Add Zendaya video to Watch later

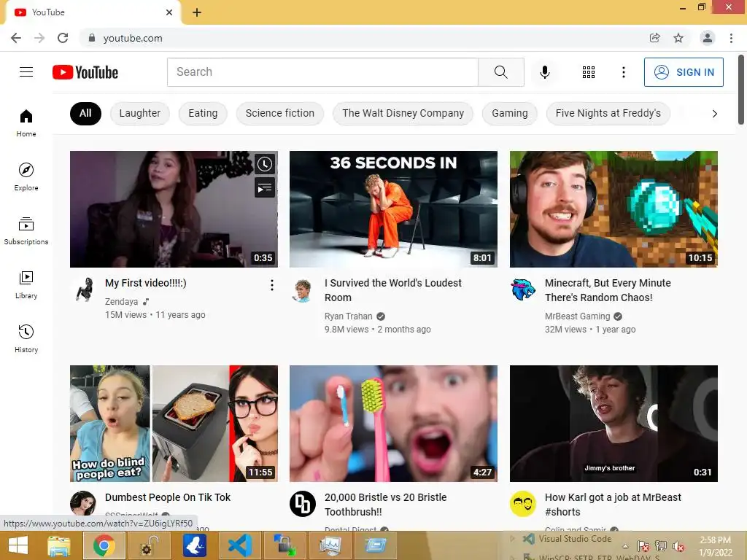tap(264, 164)
